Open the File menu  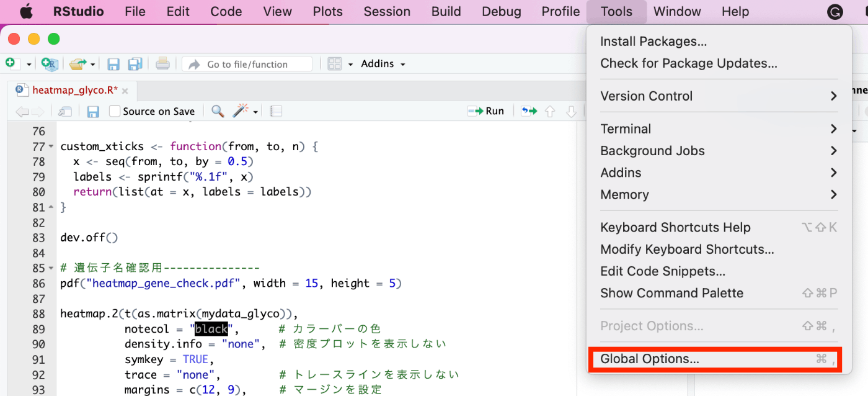click(x=135, y=12)
